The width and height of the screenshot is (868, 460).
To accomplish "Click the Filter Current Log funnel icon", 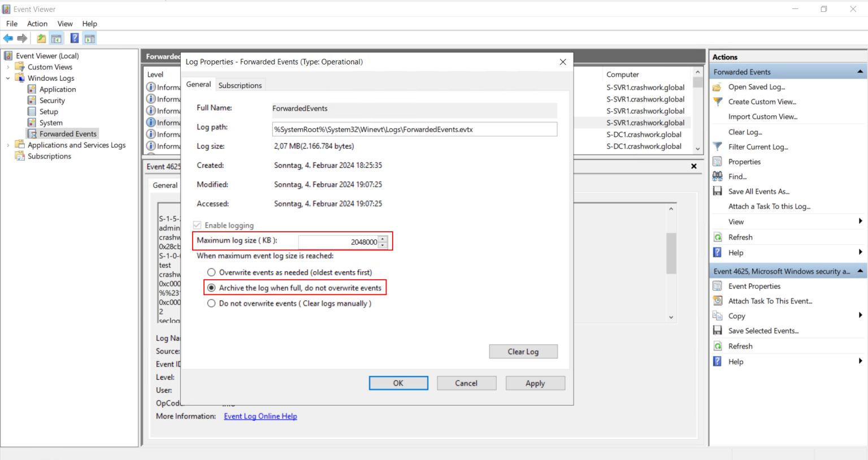I will 718,147.
